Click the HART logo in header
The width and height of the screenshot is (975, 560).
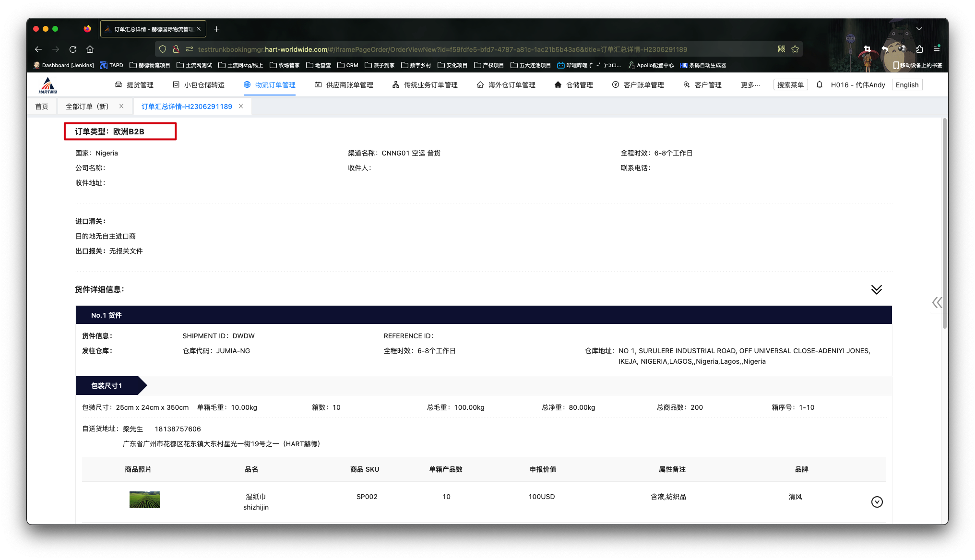pos(48,85)
